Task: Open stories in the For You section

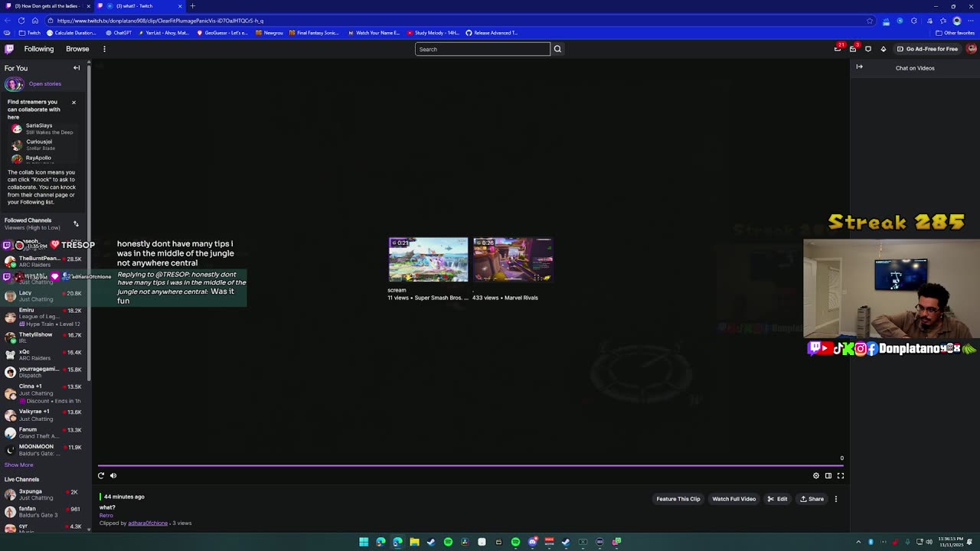Action: click(x=45, y=84)
